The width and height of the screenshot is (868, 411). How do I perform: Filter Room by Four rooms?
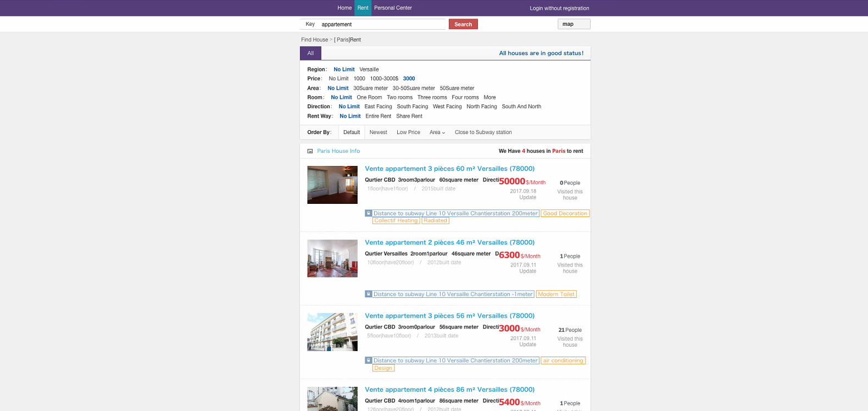pos(465,97)
